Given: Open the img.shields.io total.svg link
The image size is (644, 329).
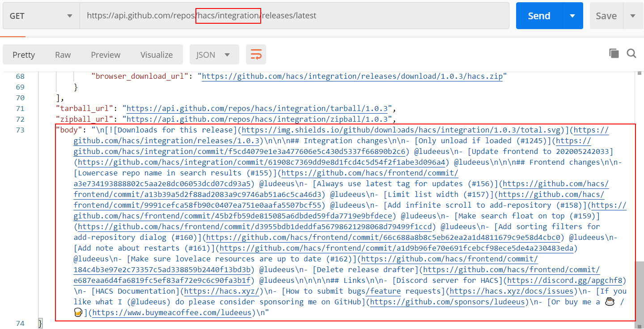Looking at the screenshot, I should coord(401,130).
